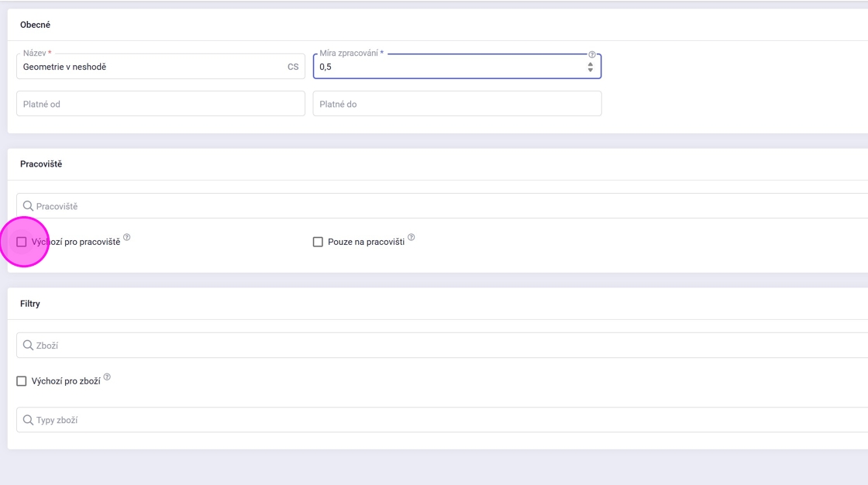Click the CS language indicator in Název
Image resolution: width=868 pixels, height=485 pixels.
tap(293, 67)
